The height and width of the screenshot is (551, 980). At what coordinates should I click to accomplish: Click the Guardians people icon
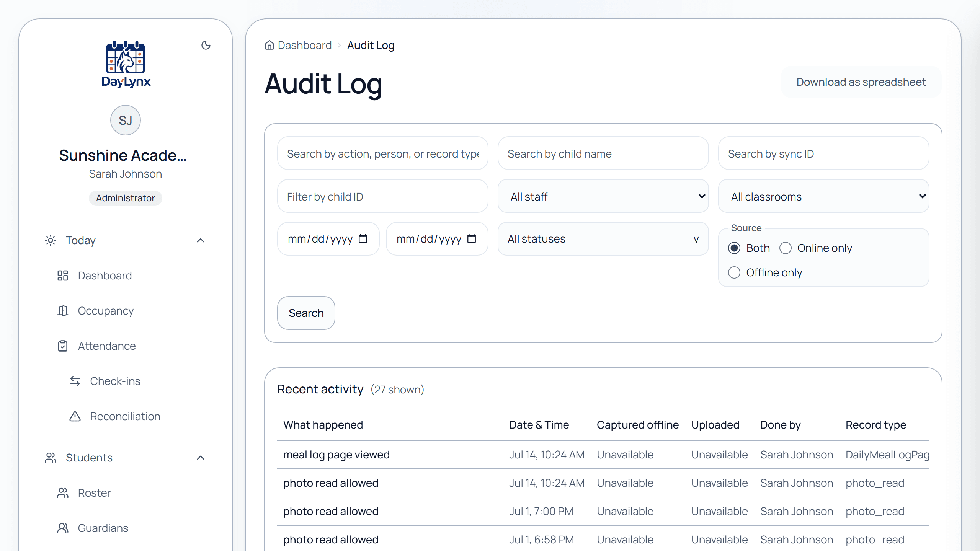pyautogui.click(x=63, y=528)
